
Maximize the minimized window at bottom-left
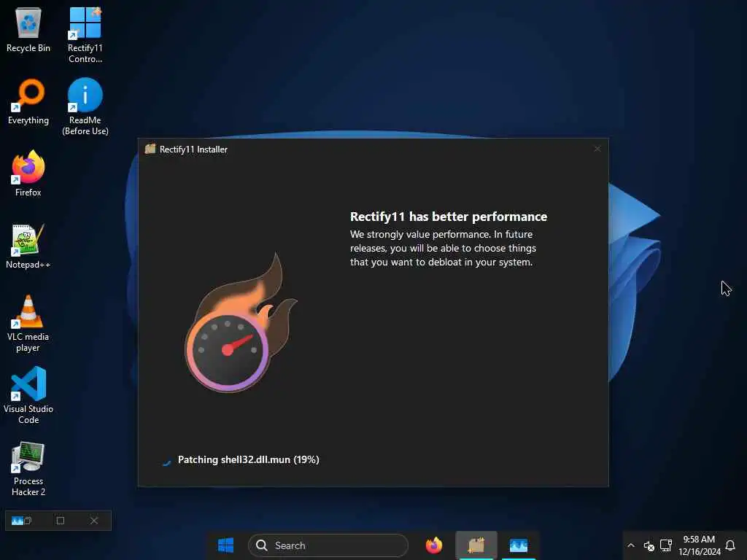click(61, 521)
